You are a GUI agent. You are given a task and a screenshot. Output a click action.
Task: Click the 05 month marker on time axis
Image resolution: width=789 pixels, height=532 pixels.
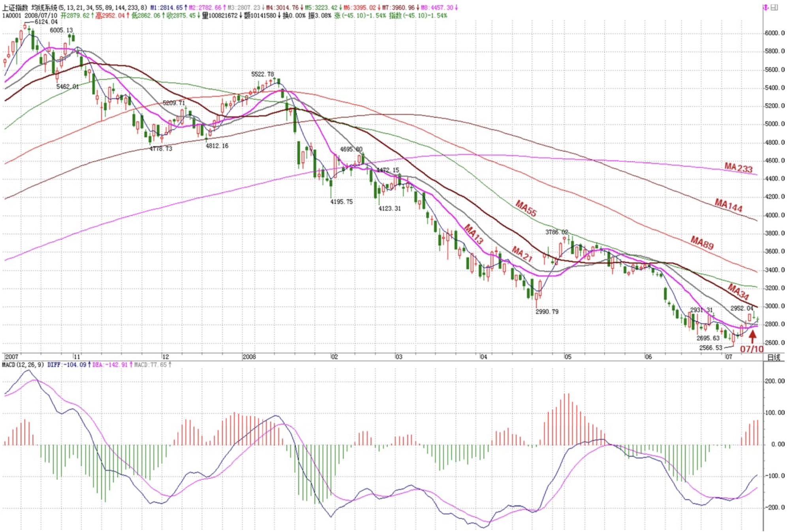(567, 357)
